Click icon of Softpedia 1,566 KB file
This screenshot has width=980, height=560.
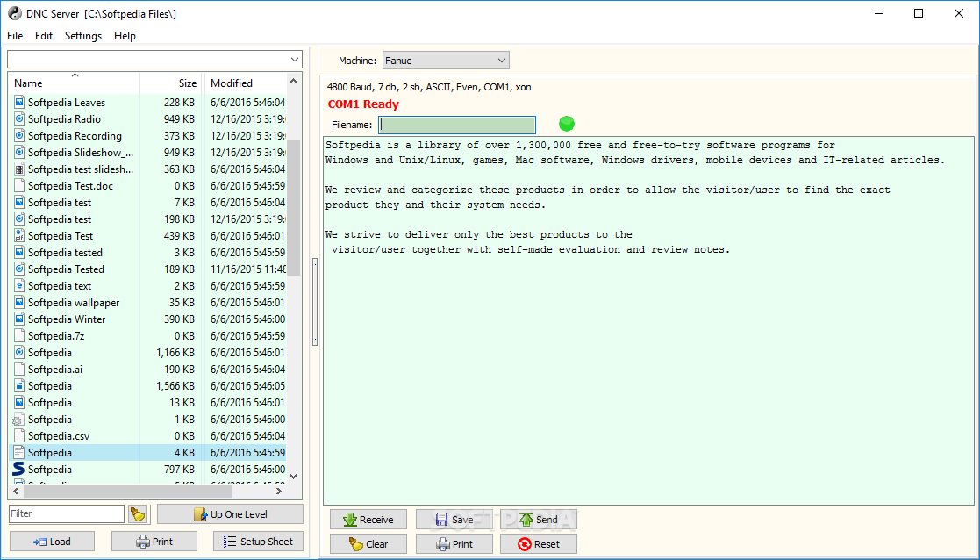pos(18,385)
